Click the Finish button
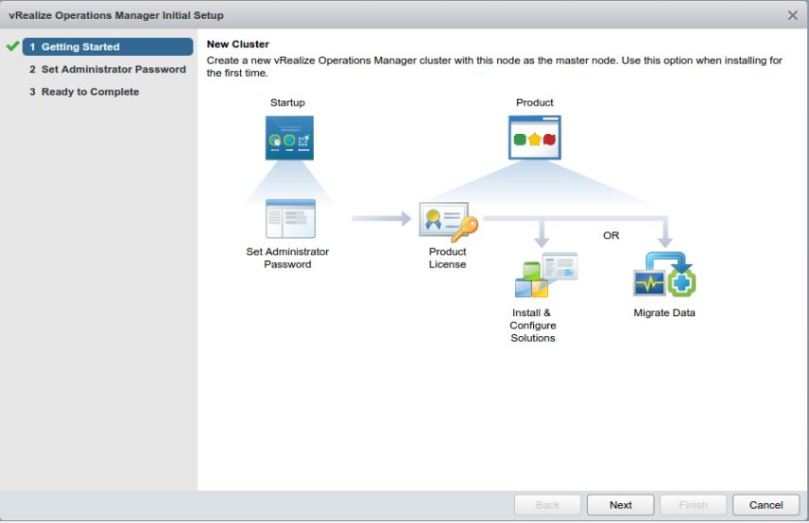 (x=693, y=505)
